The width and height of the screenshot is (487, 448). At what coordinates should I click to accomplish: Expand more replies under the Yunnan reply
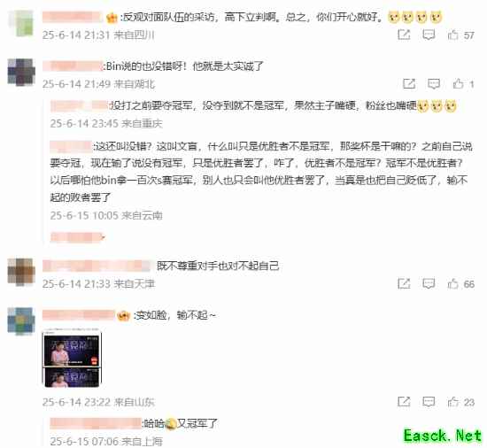[x=78, y=237]
